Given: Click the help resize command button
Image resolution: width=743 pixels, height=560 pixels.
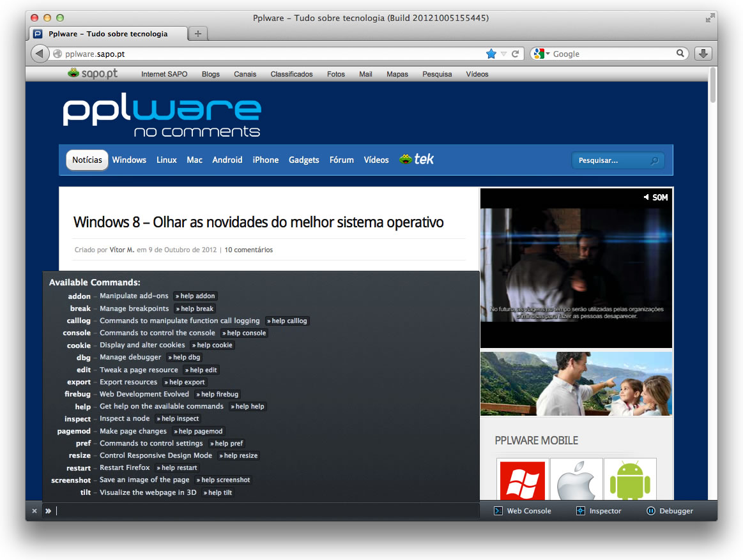Looking at the screenshot, I should coord(238,456).
